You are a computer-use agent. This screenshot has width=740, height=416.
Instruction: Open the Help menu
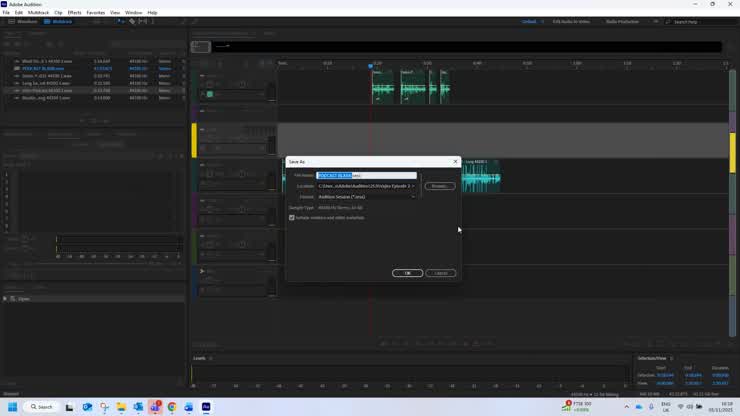coord(152,13)
